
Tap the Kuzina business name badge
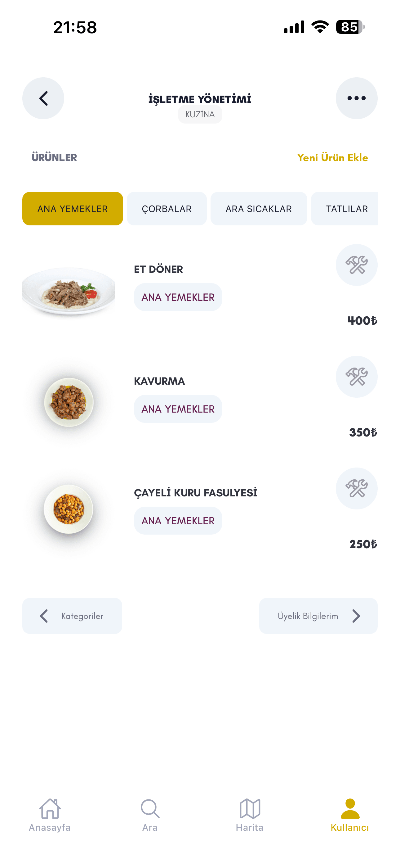(200, 115)
